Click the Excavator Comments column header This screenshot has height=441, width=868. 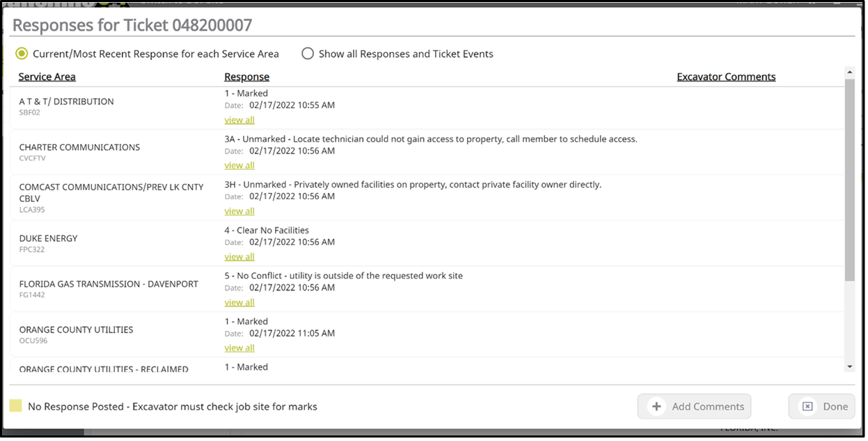pyautogui.click(x=726, y=77)
